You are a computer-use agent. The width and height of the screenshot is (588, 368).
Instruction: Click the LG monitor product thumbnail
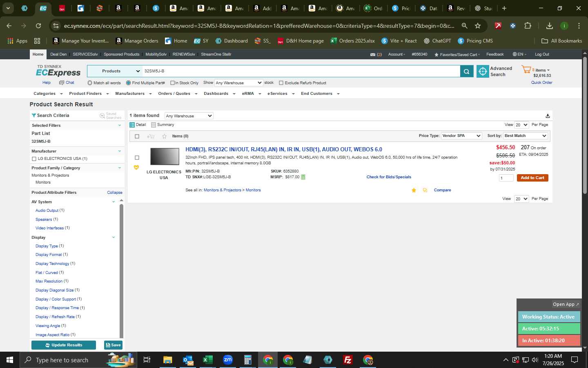[165, 157]
